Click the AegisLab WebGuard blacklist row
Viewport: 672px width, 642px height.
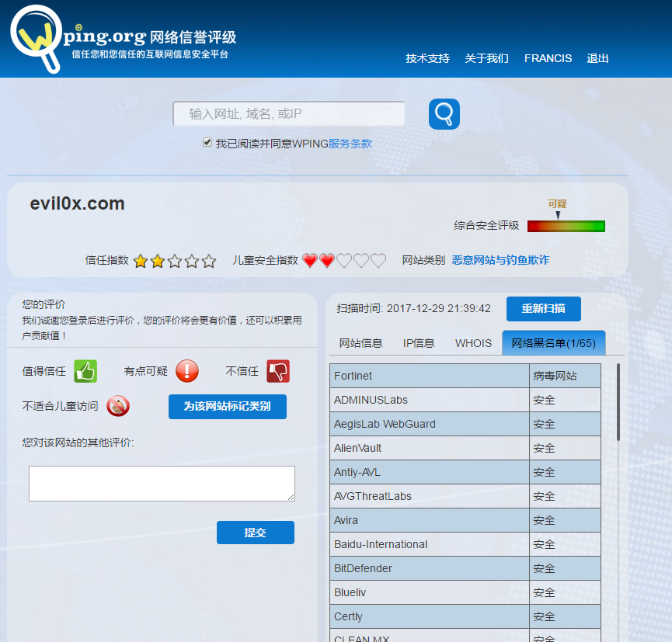465,424
